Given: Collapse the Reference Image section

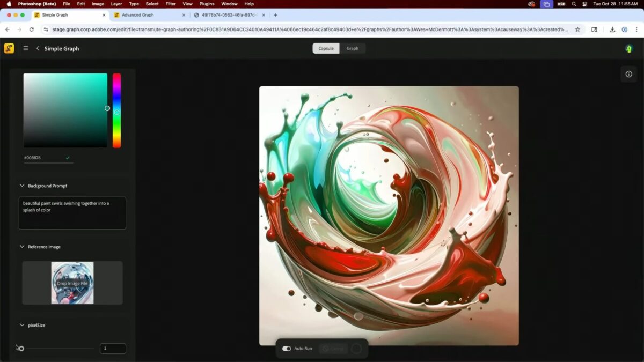Looking at the screenshot, I should pos(22,247).
